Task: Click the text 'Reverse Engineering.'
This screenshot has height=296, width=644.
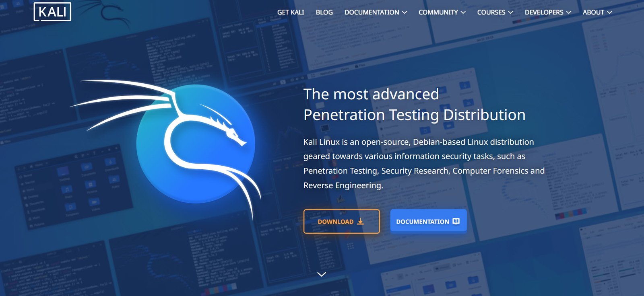Action: click(343, 185)
